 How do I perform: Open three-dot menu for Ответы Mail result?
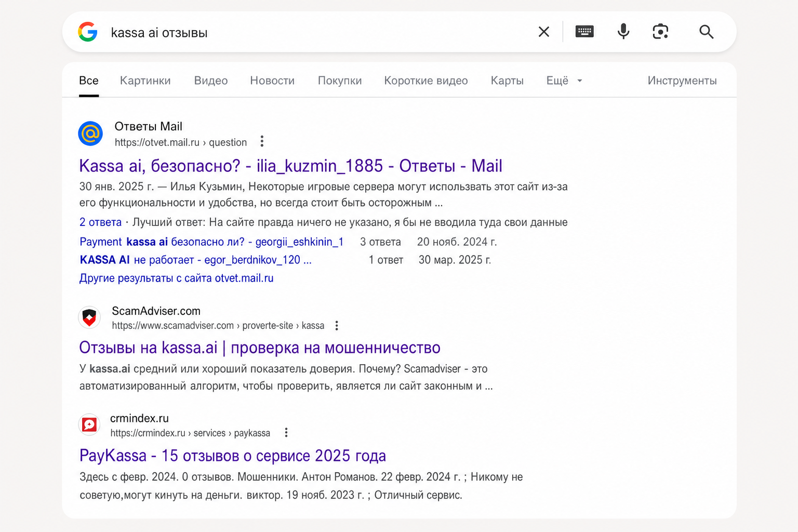point(262,141)
